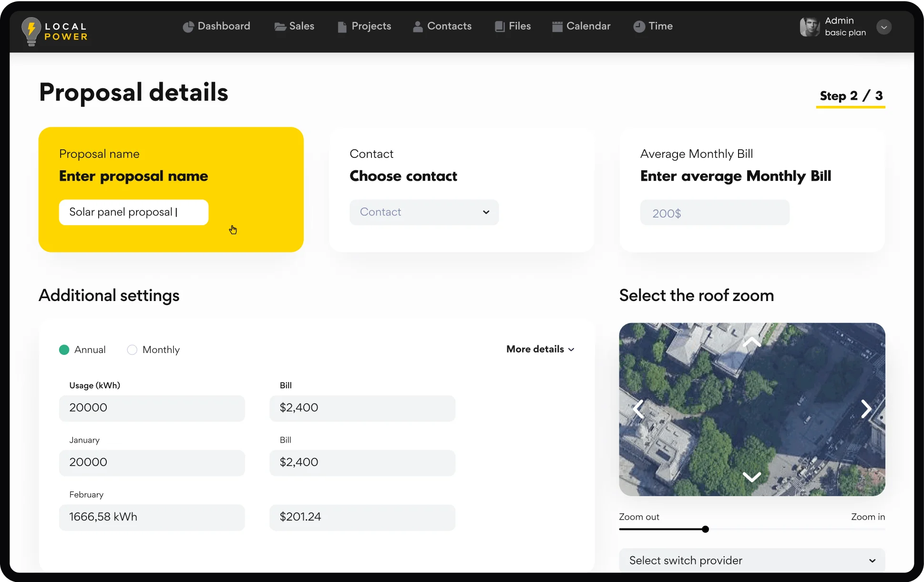Viewport: 924px width, 582px height.
Task: Pan the roof map down arrow
Action: point(752,477)
